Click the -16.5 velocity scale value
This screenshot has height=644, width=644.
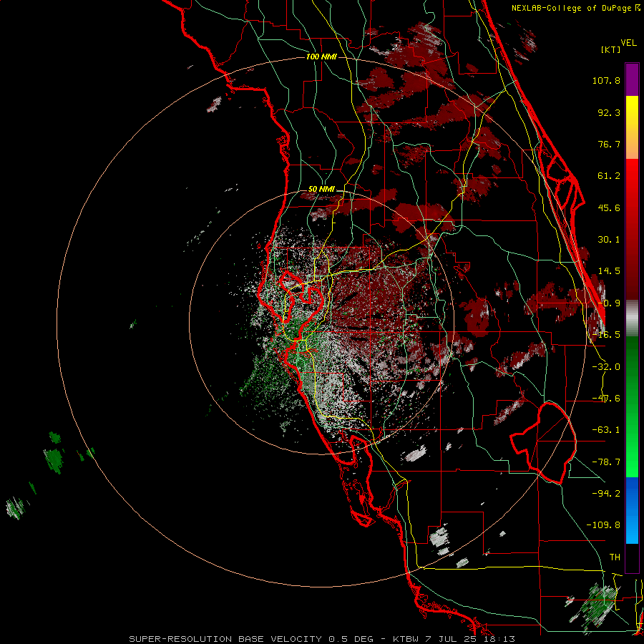pos(606,335)
